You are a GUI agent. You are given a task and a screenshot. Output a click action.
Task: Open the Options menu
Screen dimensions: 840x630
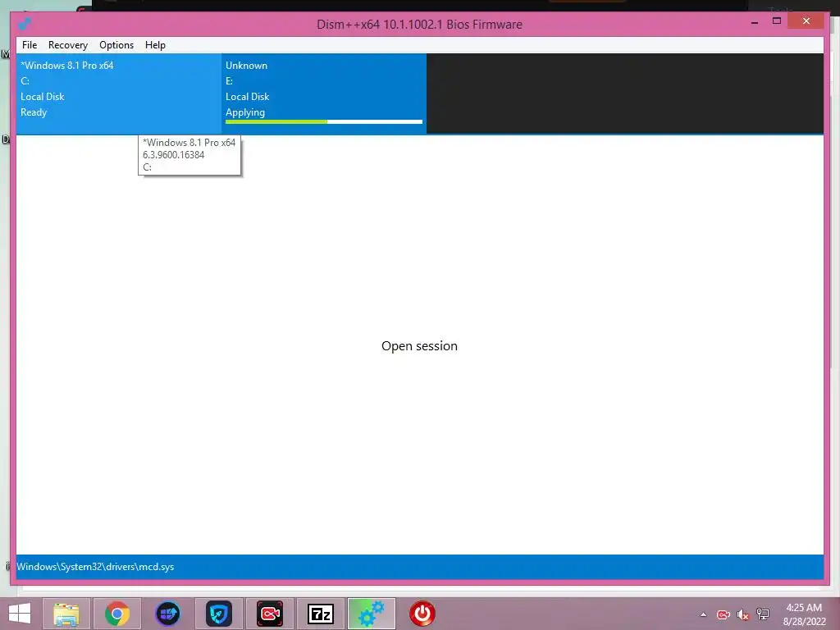tap(116, 45)
